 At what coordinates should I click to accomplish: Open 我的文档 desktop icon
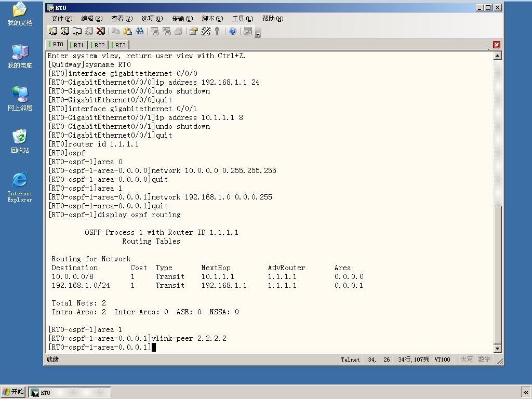click(x=20, y=14)
